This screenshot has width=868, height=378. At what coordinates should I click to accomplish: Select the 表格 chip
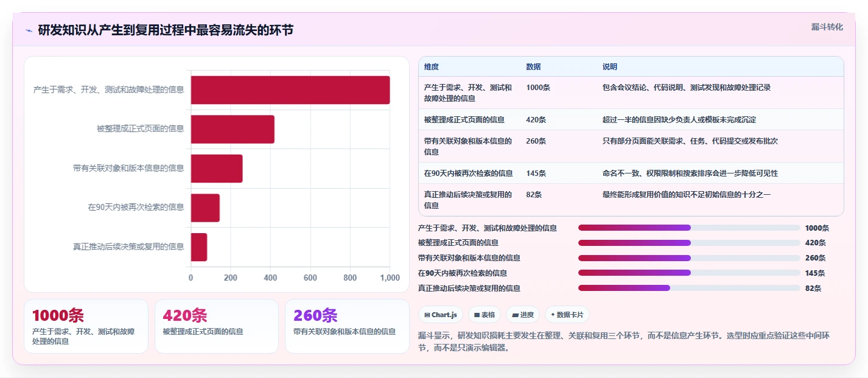point(485,315)
